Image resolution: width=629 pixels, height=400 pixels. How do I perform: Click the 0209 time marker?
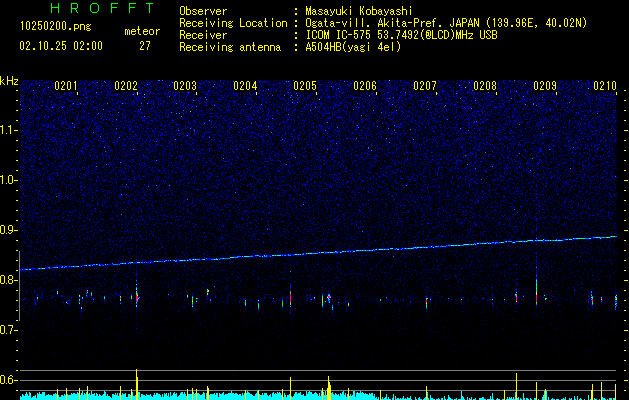pos(545,86)
